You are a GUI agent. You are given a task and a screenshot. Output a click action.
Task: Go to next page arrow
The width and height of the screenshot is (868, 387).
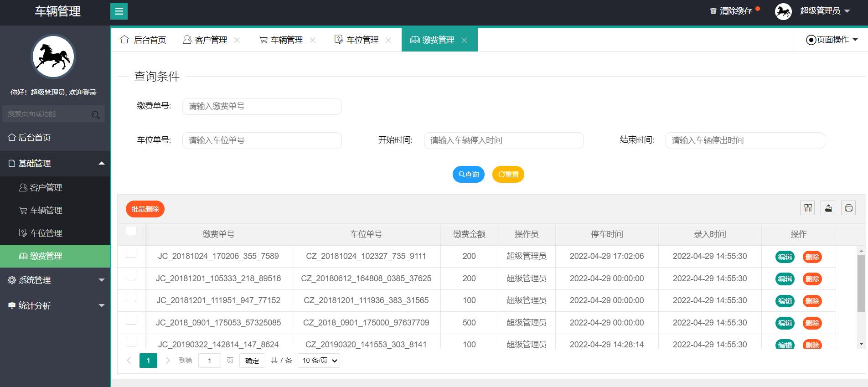(x=167, y=360)
